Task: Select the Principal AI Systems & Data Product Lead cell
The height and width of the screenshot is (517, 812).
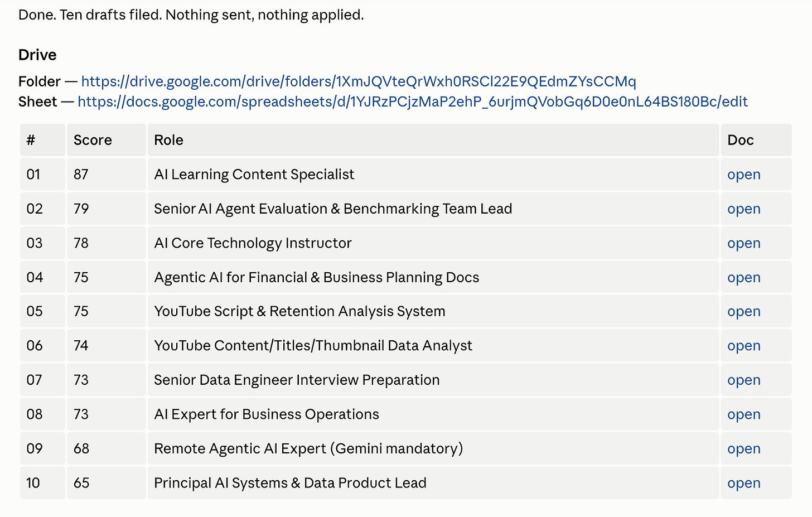Action: coord(433,483)
